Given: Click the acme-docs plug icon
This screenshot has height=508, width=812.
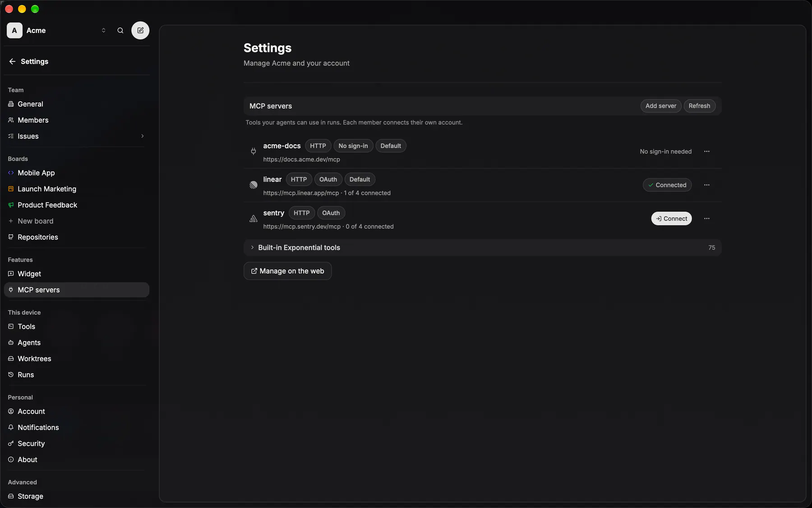Looking at the screenshot, I should [254, 152].
